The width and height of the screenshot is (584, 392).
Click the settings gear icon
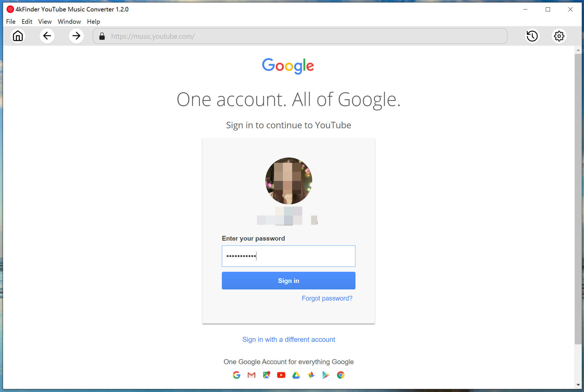559,36
